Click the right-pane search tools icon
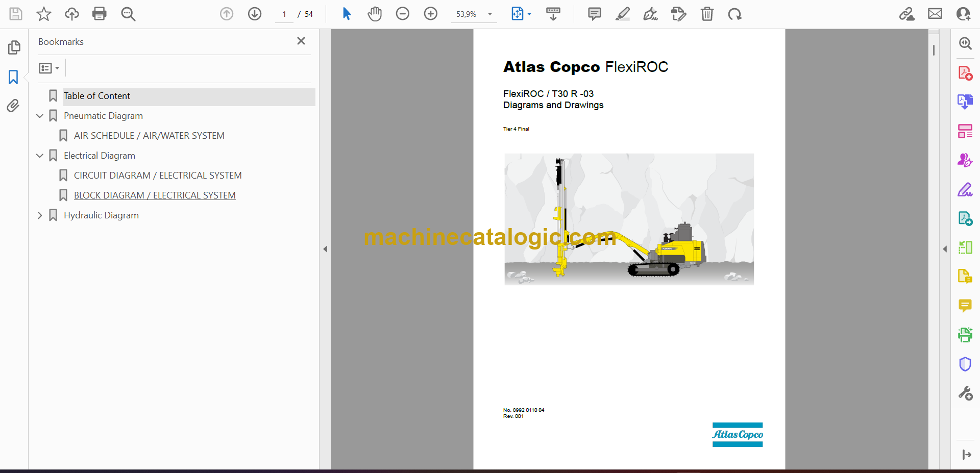 click(965, 43)
